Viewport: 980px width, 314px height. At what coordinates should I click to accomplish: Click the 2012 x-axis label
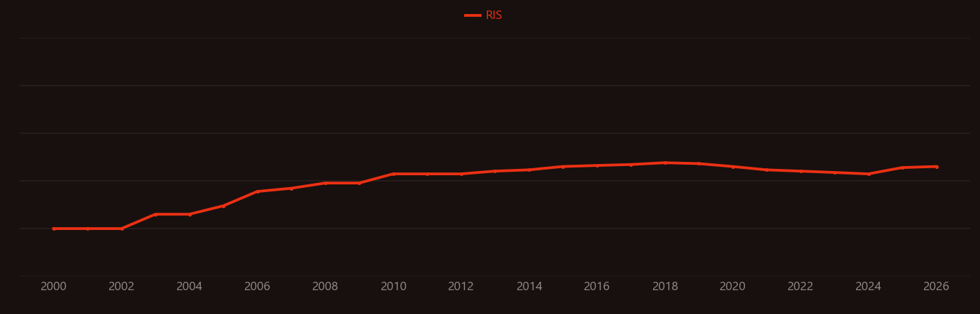461,287
